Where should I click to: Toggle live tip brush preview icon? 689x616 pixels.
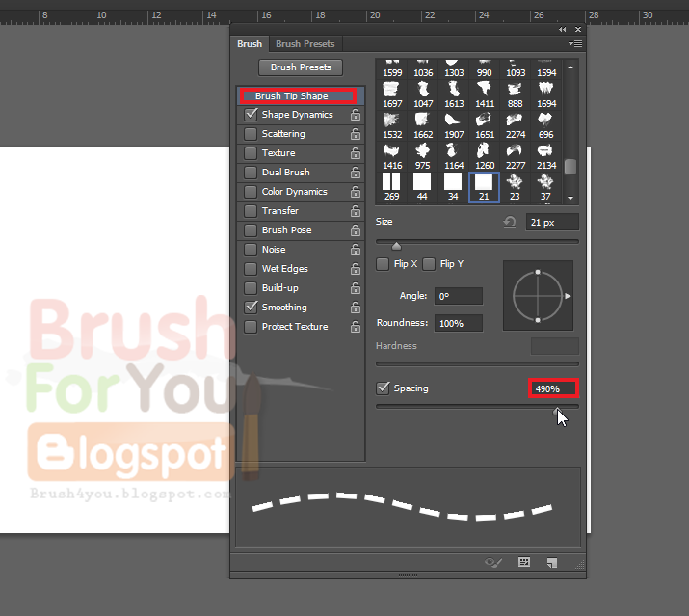493,562
